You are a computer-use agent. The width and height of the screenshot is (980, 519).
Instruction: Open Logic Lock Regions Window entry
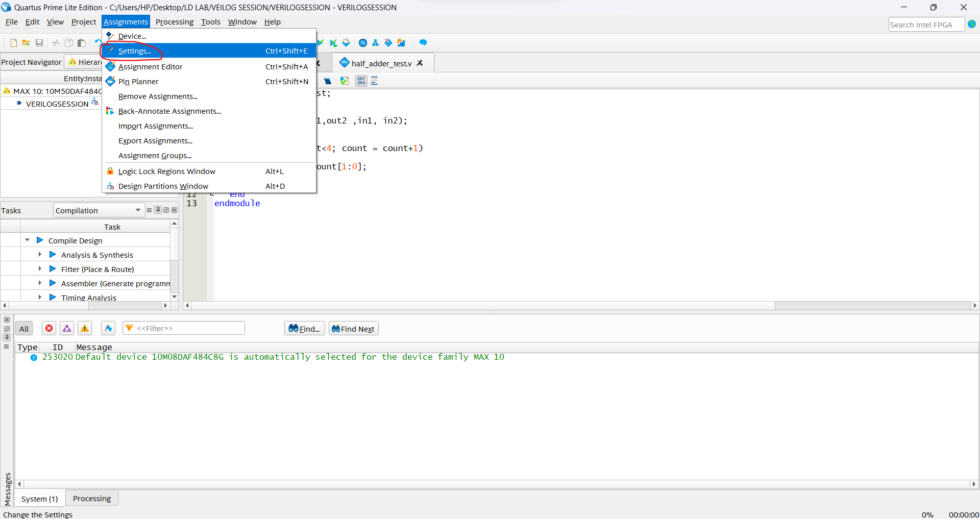(209, 171)
